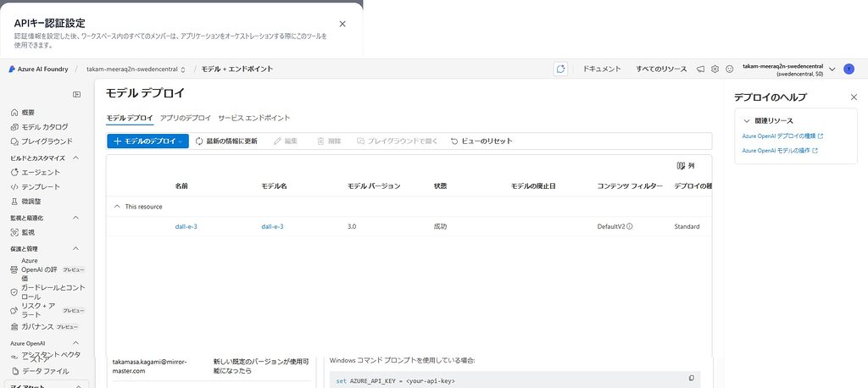Expand the account resource dropdown chevron
This screenshot has width=868, height=388.
pyautogui.click(x=832, y=69)
